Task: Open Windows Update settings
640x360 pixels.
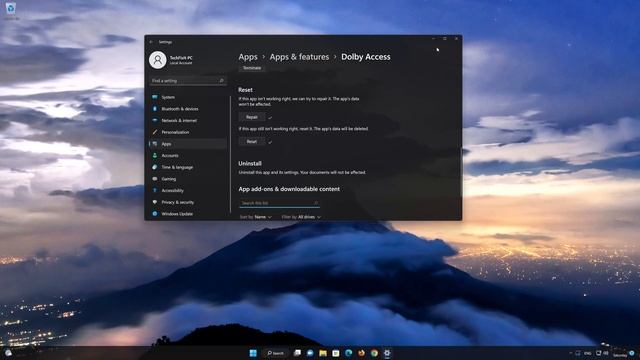Action: pos(189,214)
